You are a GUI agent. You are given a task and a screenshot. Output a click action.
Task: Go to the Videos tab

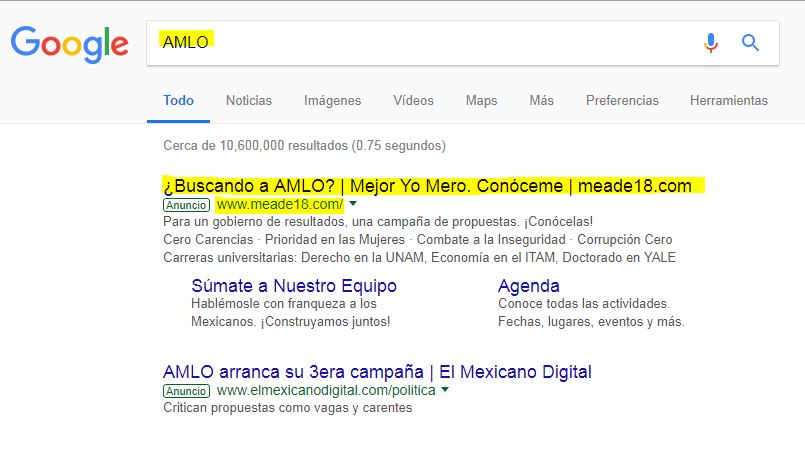click(413, 100)
